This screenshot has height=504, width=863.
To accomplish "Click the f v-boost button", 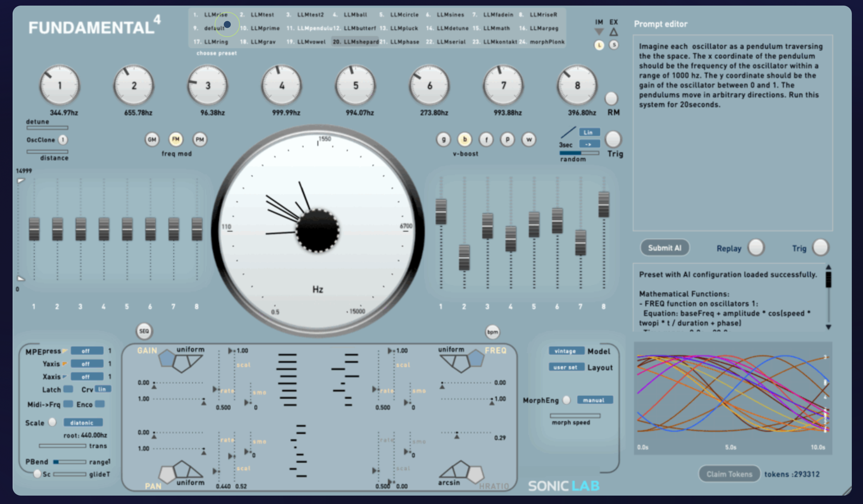I will (486, 139).
